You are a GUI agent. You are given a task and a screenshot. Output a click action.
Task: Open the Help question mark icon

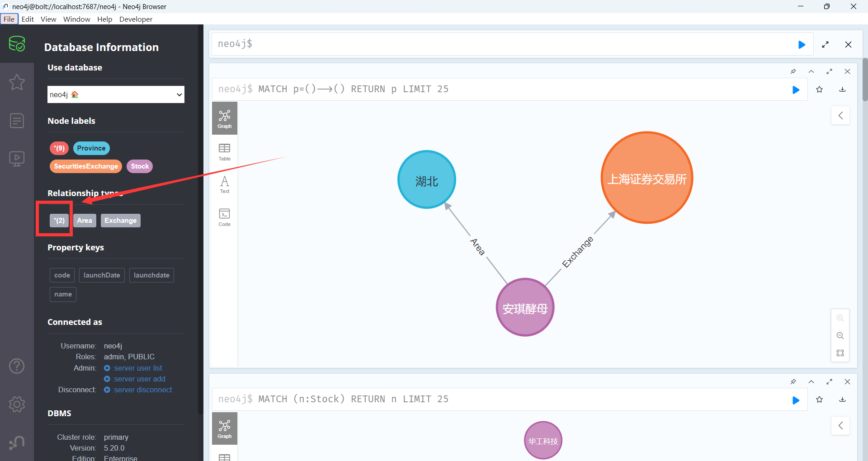17,366
